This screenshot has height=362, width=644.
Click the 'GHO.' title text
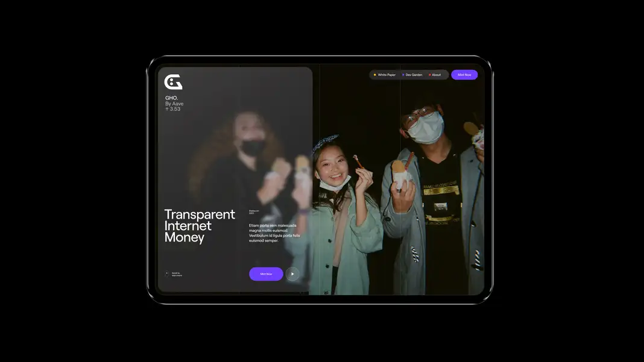[x=172, y=98]
